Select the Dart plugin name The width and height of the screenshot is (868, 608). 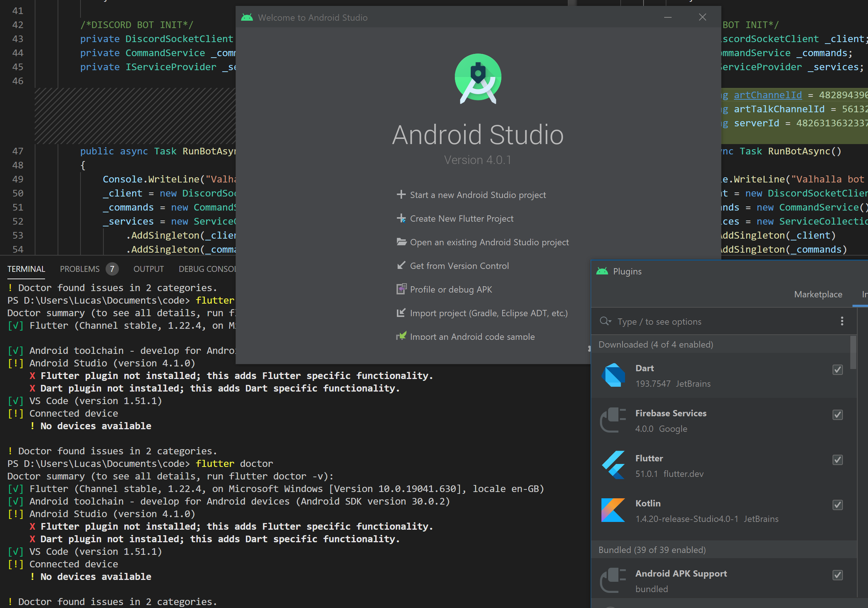[645, 368]
